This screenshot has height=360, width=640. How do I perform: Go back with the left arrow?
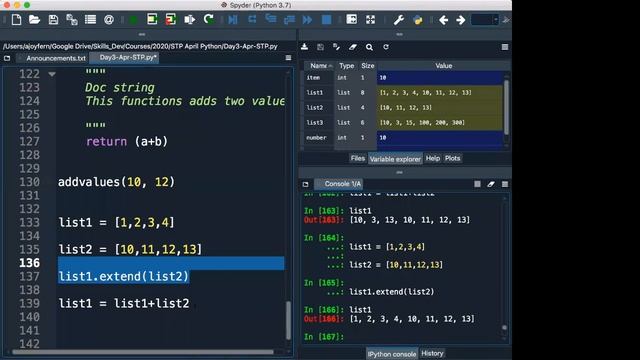click(443, 20)
